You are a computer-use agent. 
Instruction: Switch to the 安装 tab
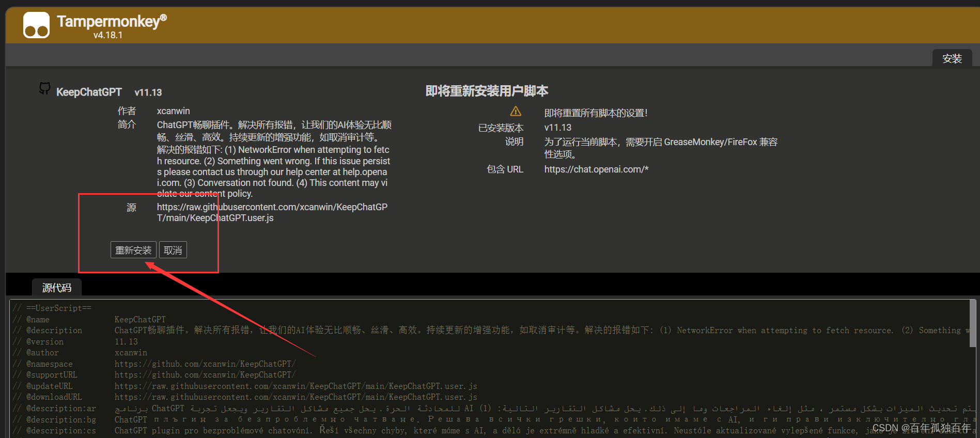coord(952,58)
